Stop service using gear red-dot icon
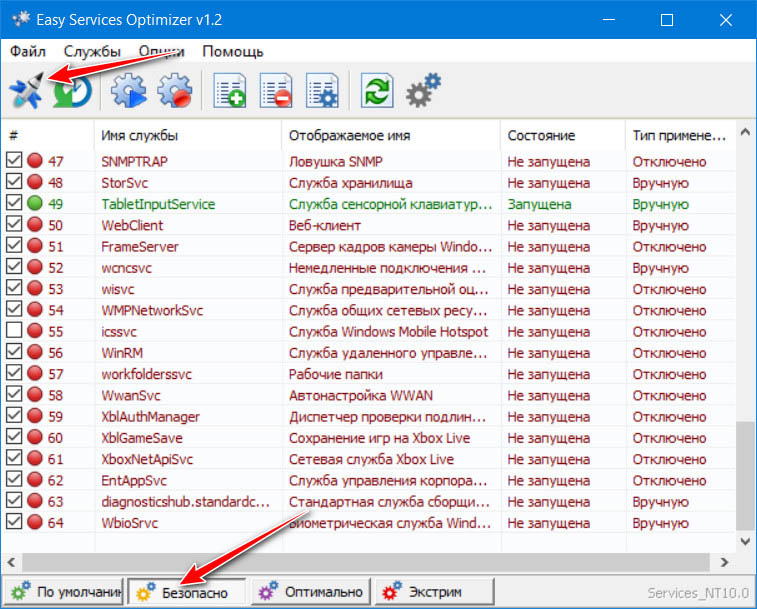This screenshot has height=609, width=757. (175, 90)
